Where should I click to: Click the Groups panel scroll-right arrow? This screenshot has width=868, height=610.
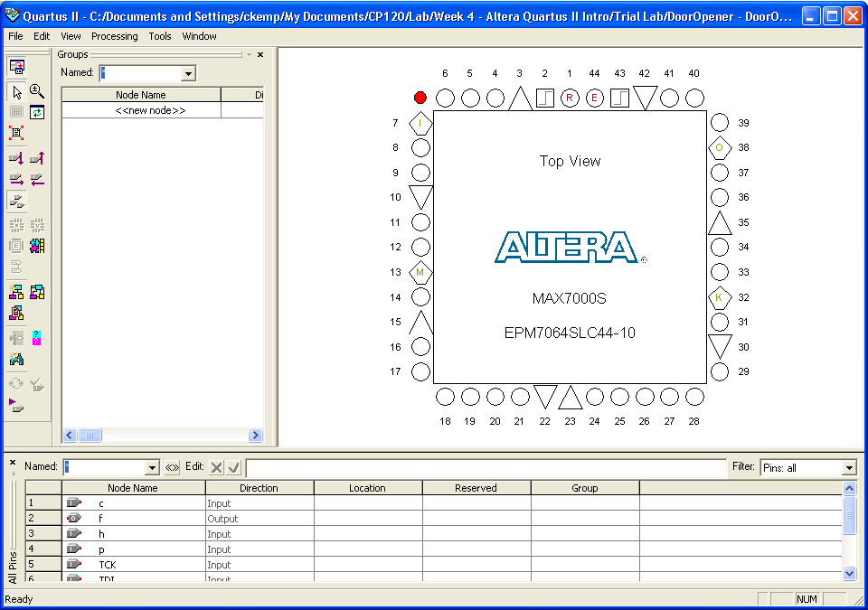[255, 435]
